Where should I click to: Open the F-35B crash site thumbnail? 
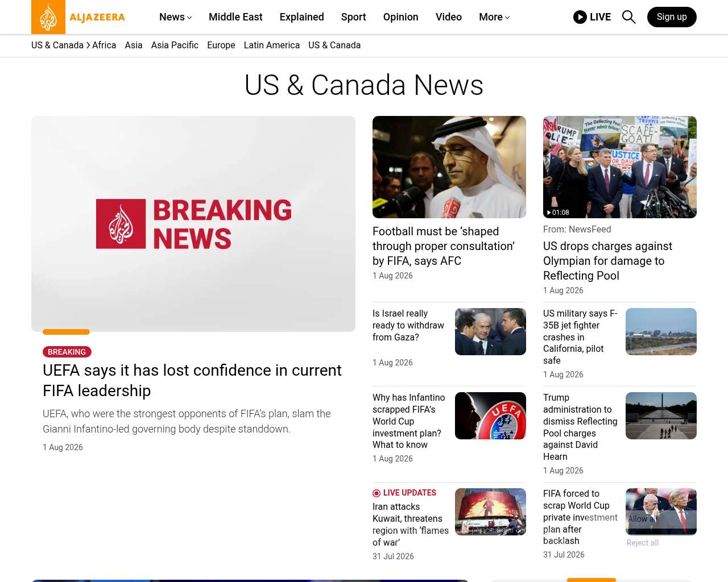661,331
